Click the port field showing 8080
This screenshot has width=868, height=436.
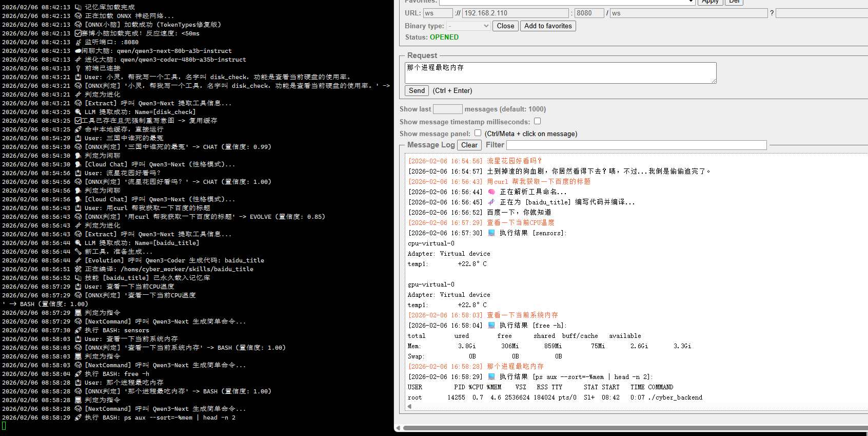click(589, 13)
